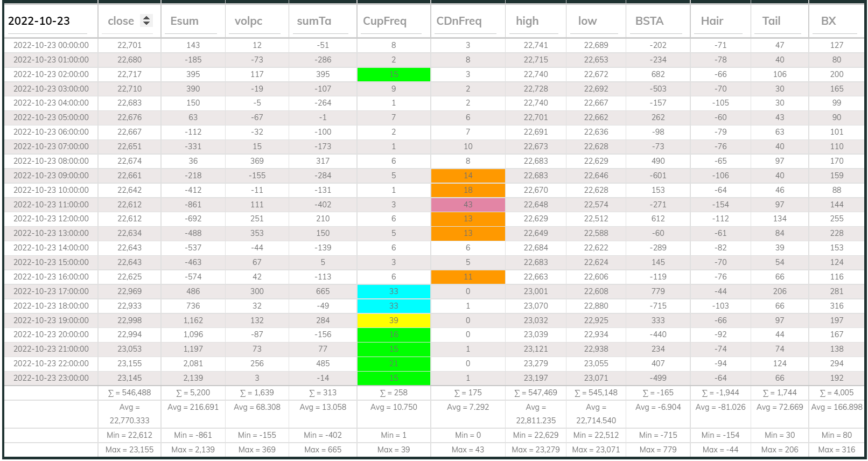Select orange CDnFreq cell in 13:00:00 row
Screen dimensions: 868x461
coord(468,233)
